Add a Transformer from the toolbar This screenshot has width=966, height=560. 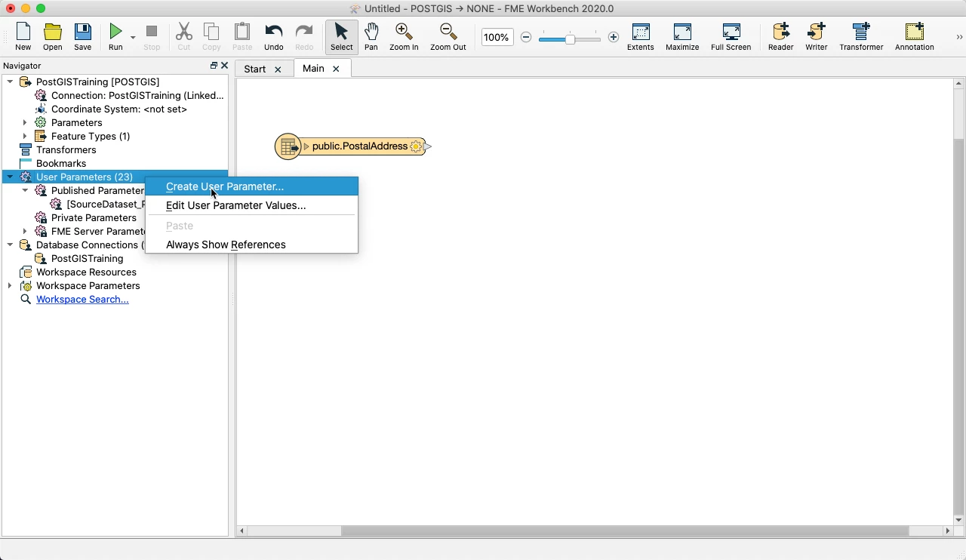click(861, 36)
